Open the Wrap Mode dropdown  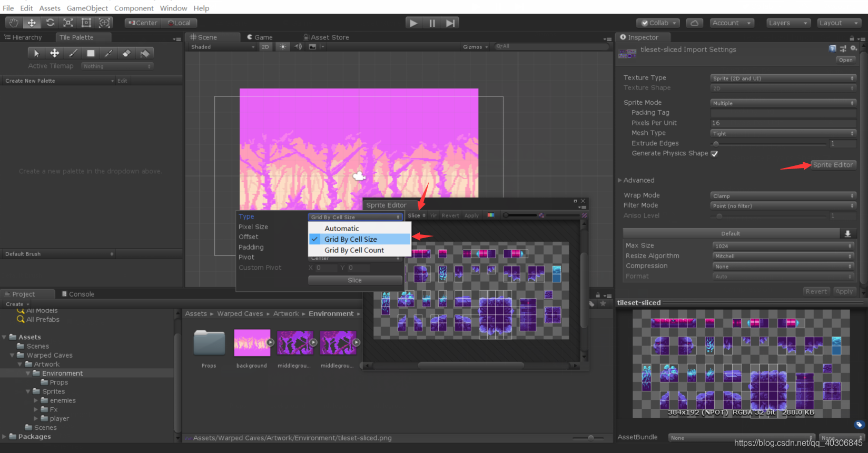click(x=783, y=196)
